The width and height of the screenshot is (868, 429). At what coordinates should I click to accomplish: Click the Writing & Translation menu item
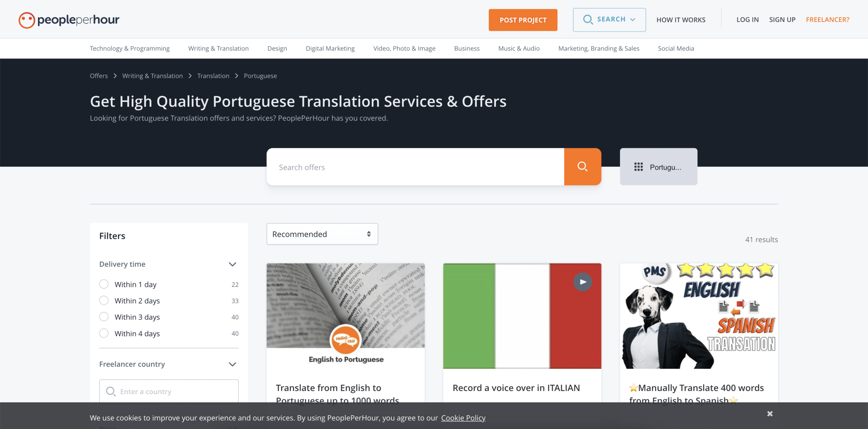(x=218, y=48)
